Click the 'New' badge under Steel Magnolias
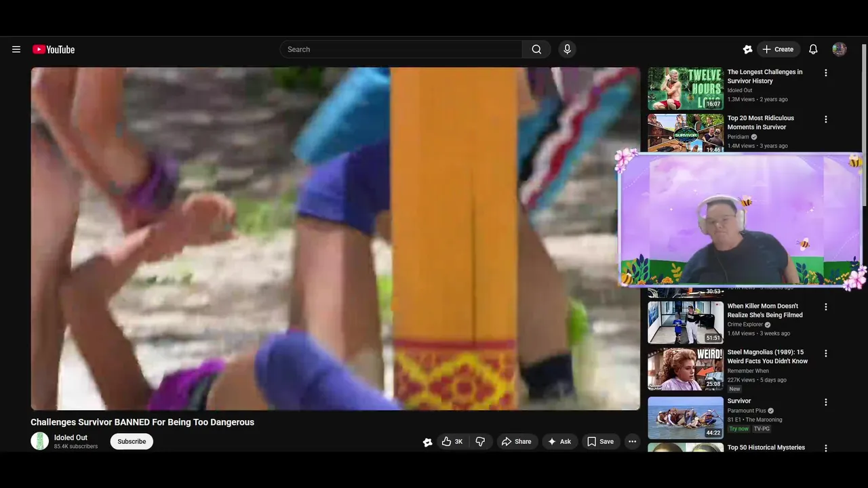868x488 pixels. 735,389
